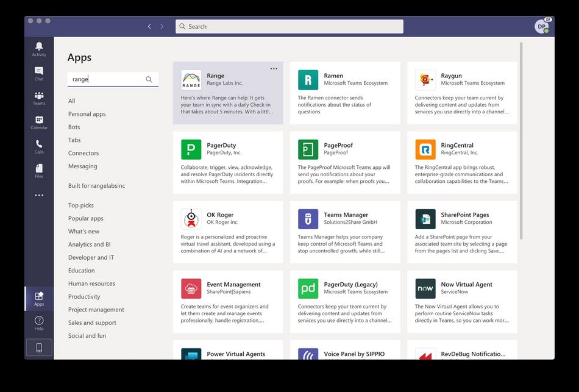This screenshot has height=392, width=579.
Task: Click the PagerDuty green P icon
Action: [x=191, y=149]
